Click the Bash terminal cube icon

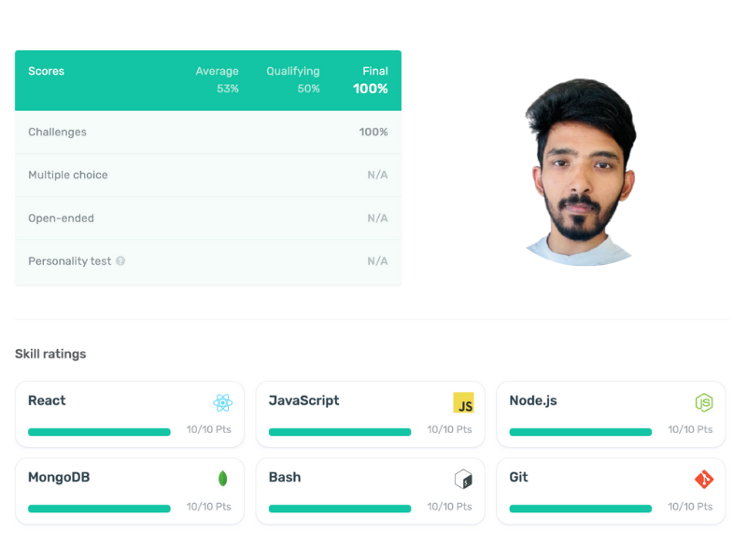pyautogui.click(x=463, y=479)
